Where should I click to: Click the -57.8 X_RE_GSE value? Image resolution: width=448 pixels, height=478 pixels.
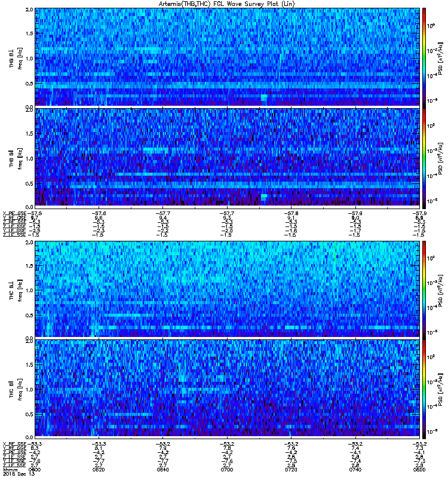(x=291, y=213)
